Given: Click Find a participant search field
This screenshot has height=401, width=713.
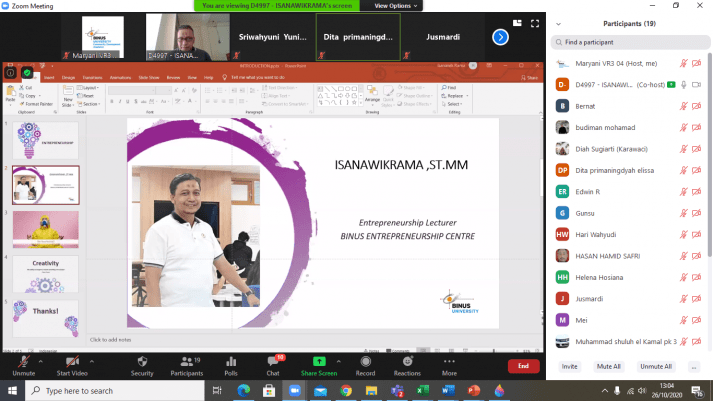Looking at the screenshot, I should pos(630,42).
